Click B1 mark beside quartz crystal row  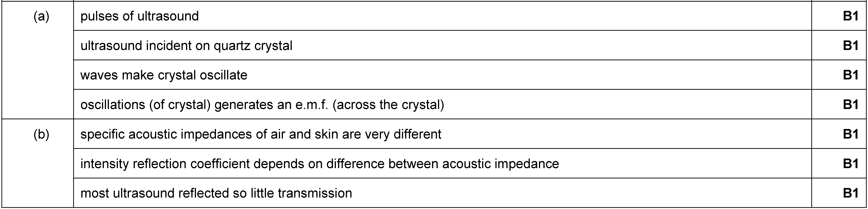[850, 46]
